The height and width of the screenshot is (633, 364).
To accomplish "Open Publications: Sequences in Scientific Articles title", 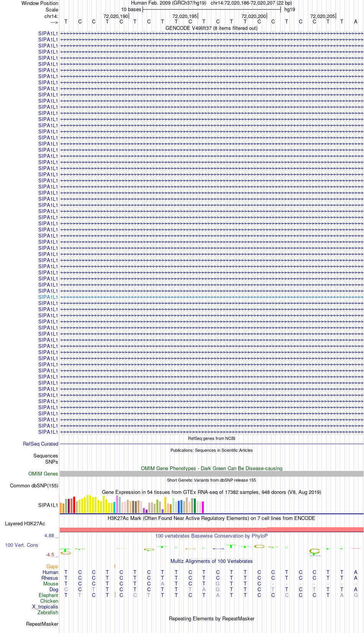I will (212, 450).
